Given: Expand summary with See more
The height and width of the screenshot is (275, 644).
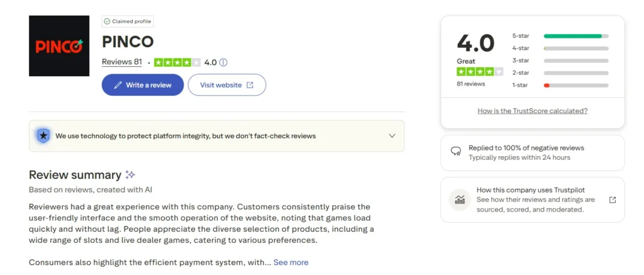Looking at the screenshot, I should (291, 262).
